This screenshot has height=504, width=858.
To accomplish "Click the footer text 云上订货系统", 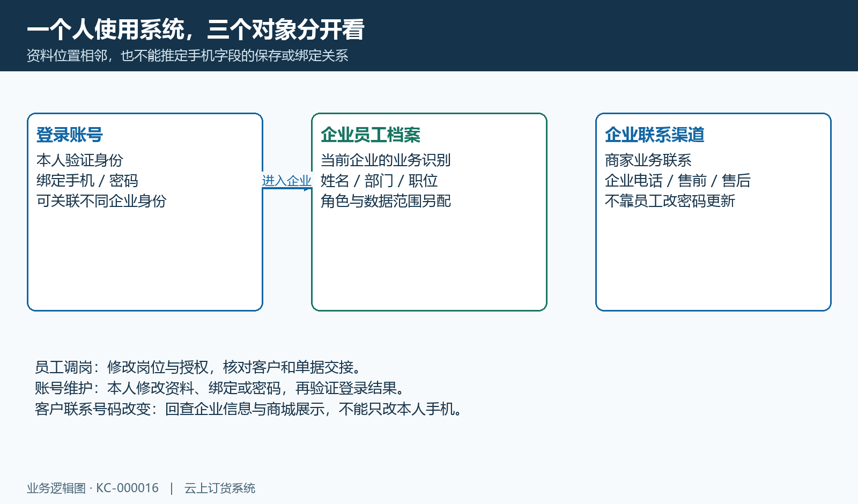I will (x=220, y=488).
